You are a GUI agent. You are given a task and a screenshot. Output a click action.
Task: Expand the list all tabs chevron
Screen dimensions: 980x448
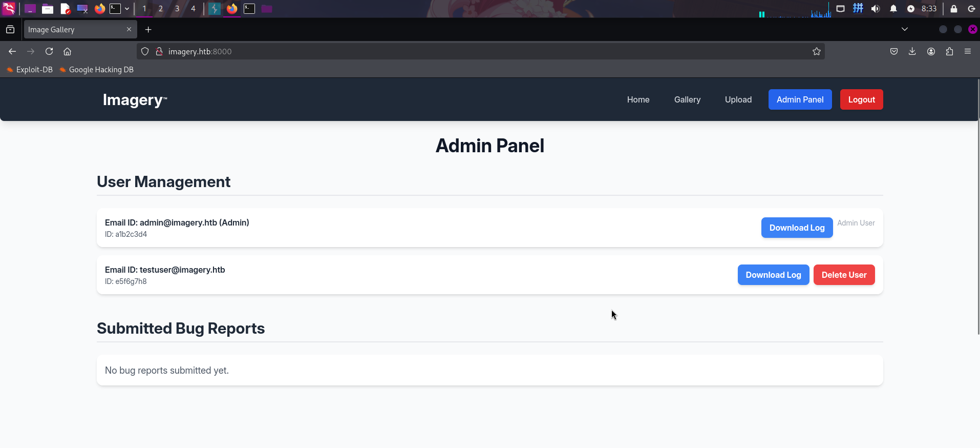(905, 29)
